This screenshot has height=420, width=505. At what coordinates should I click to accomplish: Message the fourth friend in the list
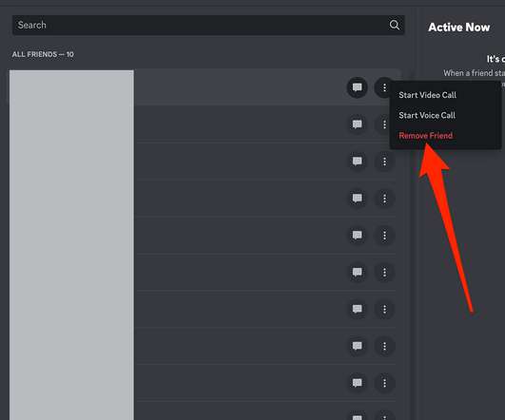point(357,199)
